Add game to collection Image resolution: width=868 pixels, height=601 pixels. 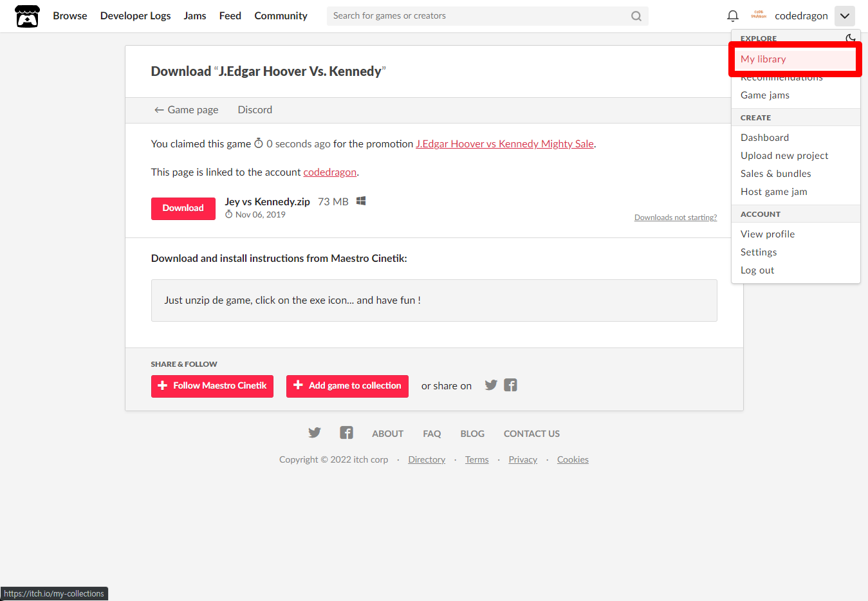347,386
